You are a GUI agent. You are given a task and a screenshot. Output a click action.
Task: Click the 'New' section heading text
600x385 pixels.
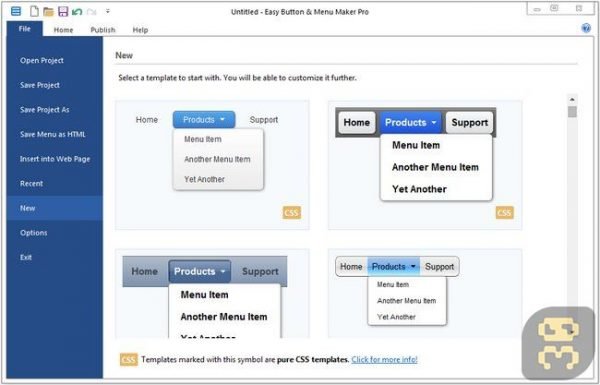pos(124,55)
